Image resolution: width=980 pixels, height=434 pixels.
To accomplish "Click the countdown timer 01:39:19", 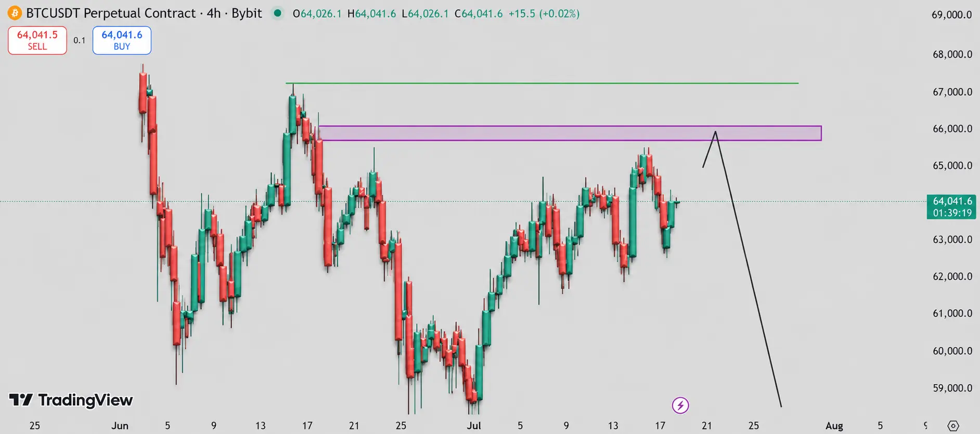I will click(952, 213).
